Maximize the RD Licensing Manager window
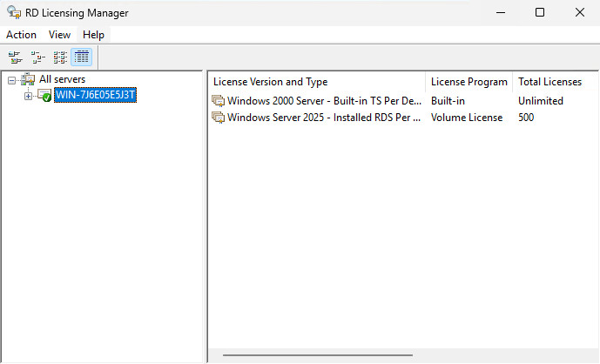Screen dimensions: 600x364 (x=540, y=13)
